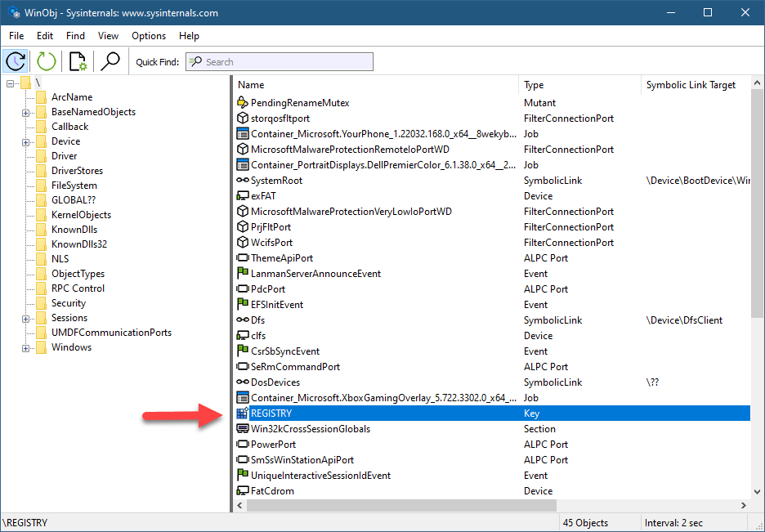This screenshot has width=765, height=532.
Task: Click the Symbolic Link Target column header
Action: (691, 85)
